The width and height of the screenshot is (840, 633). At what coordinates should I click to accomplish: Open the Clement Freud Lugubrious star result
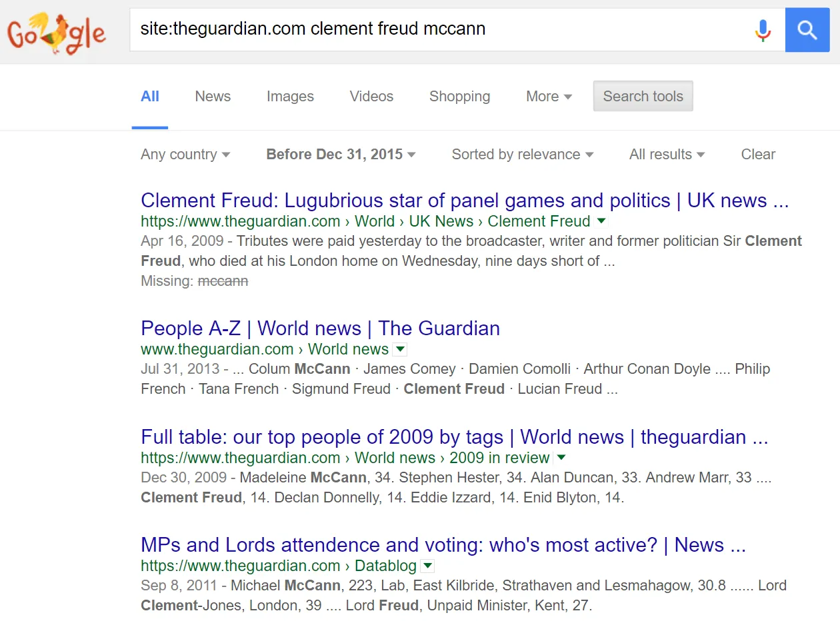coord(465,201)
